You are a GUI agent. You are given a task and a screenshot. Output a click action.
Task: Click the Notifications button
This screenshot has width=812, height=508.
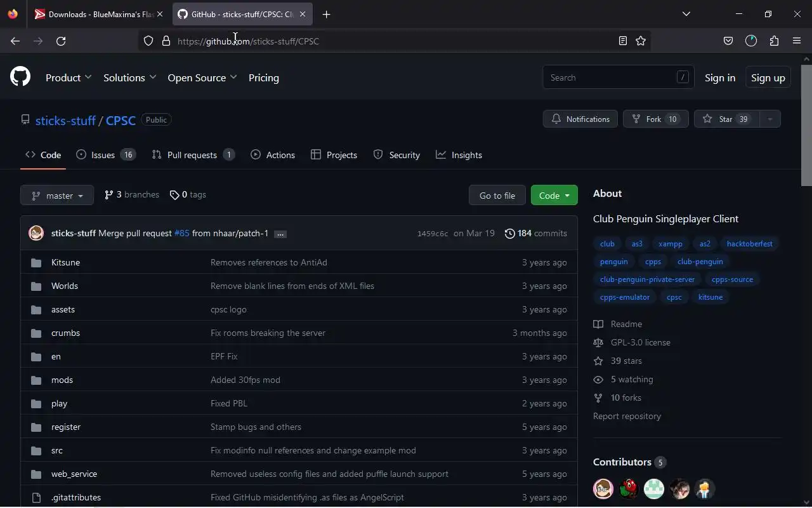tap(580, 119)
